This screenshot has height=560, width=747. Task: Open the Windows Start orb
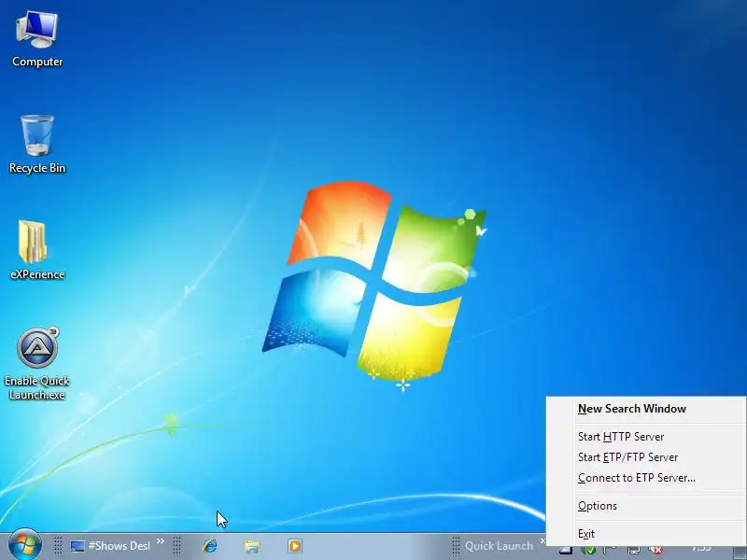25,545
